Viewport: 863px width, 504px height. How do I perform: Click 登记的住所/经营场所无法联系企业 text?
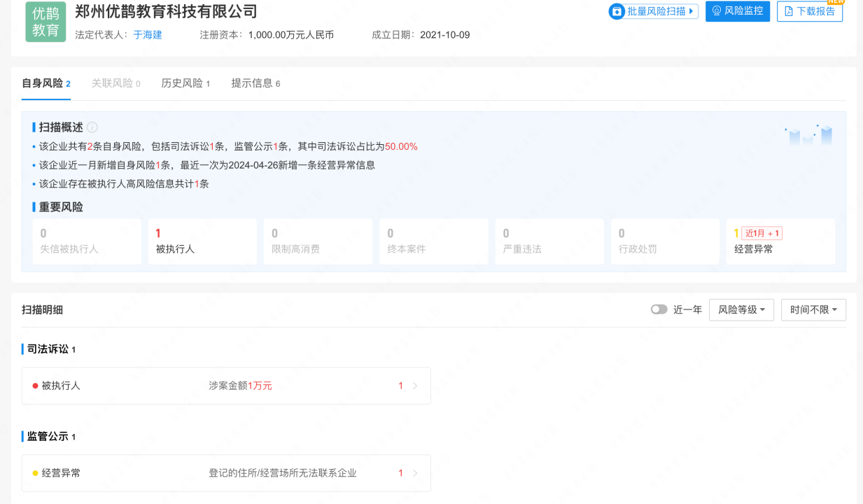[x=283, y=473]
